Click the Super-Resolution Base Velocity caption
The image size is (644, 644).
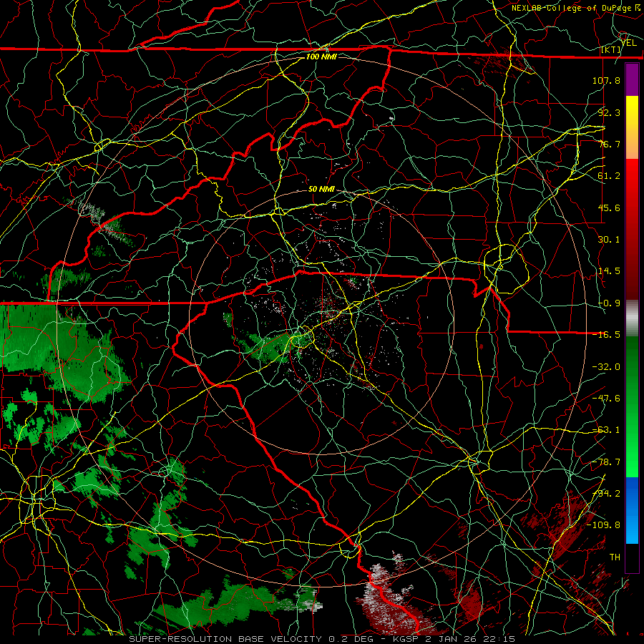click(322, 639)
